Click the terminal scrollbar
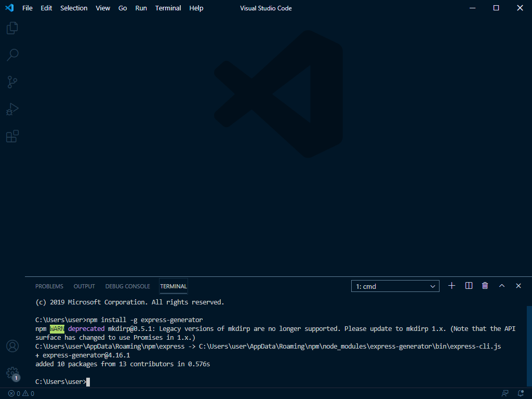Viewport: 532px width, 399px height. (x=529, y=346)
